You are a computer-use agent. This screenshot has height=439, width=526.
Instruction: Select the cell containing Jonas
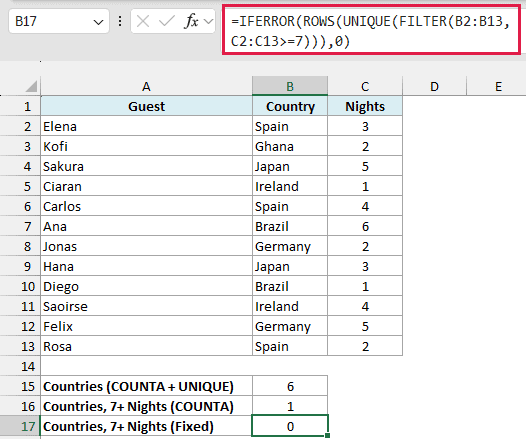(146, 246)
